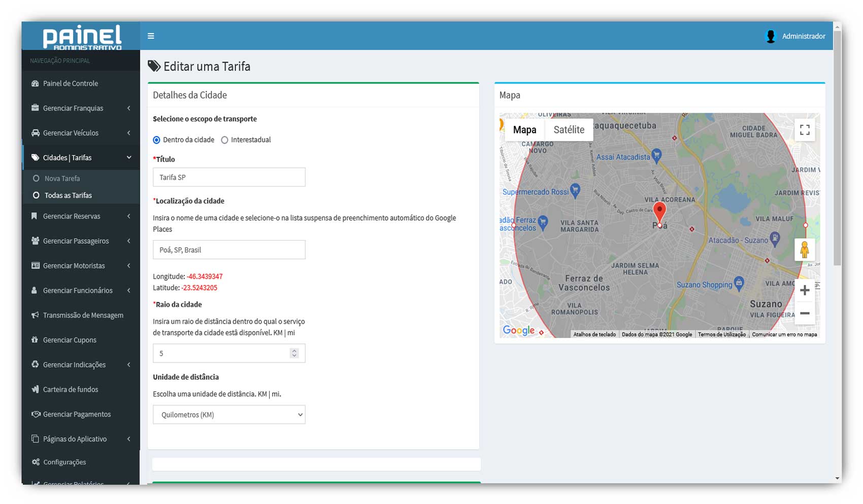Click the Transmissão de Mensagem megaphone icon
This screenshot has height=504, width=863.
tap(35, 315)
